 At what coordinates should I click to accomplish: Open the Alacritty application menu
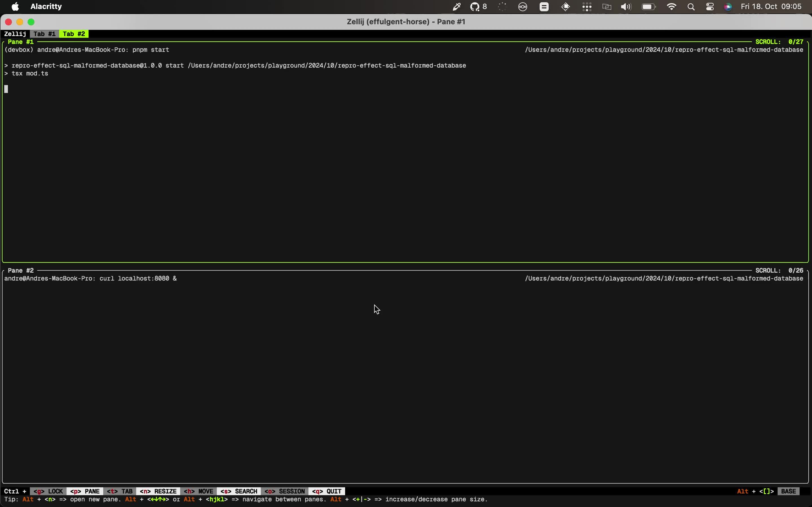pos(46,7)
